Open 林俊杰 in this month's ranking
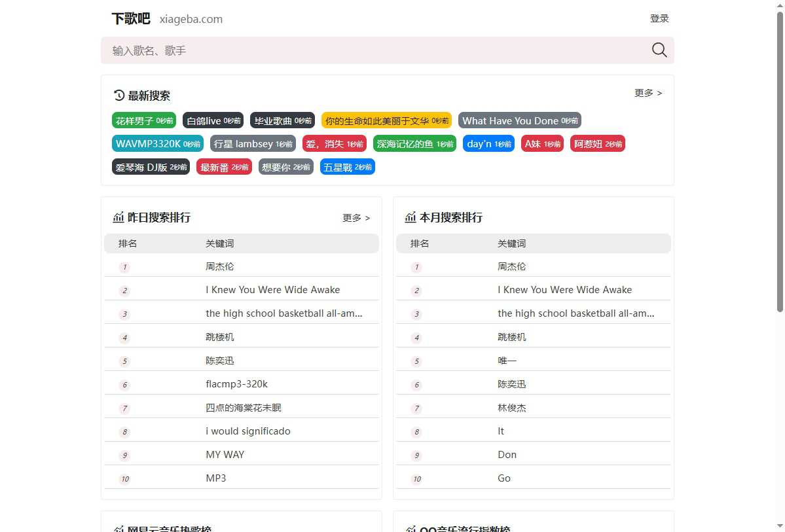Viewport: 785px width, 532px height. (511, 408)
